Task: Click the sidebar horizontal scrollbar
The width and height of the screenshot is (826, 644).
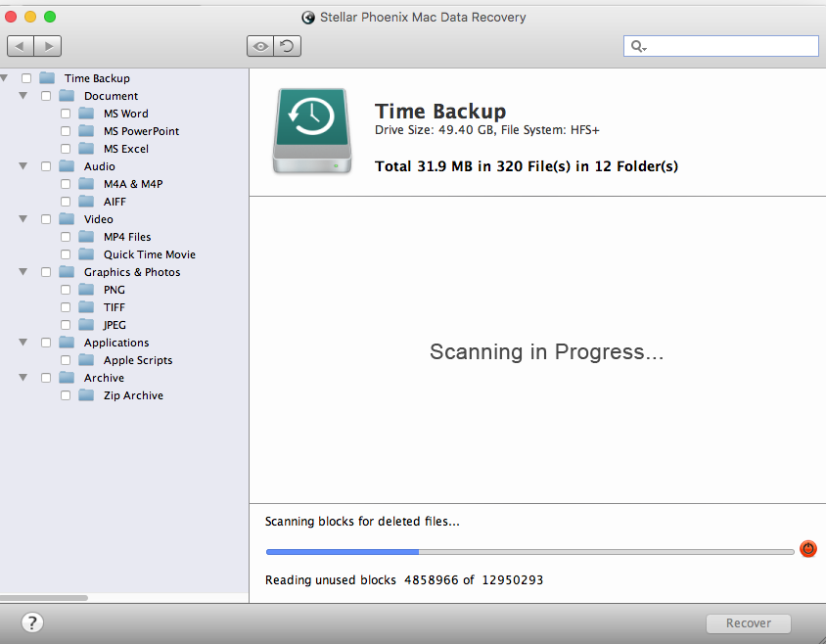Action: (x=44, y=598)
